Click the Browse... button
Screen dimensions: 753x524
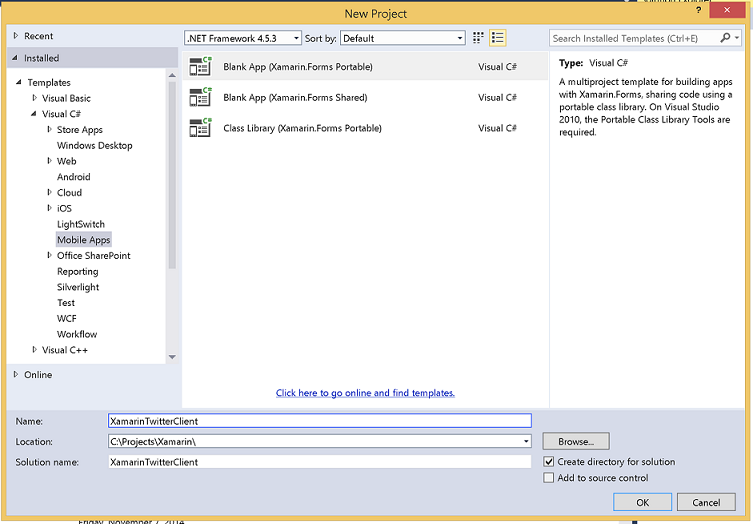point(576,441)
